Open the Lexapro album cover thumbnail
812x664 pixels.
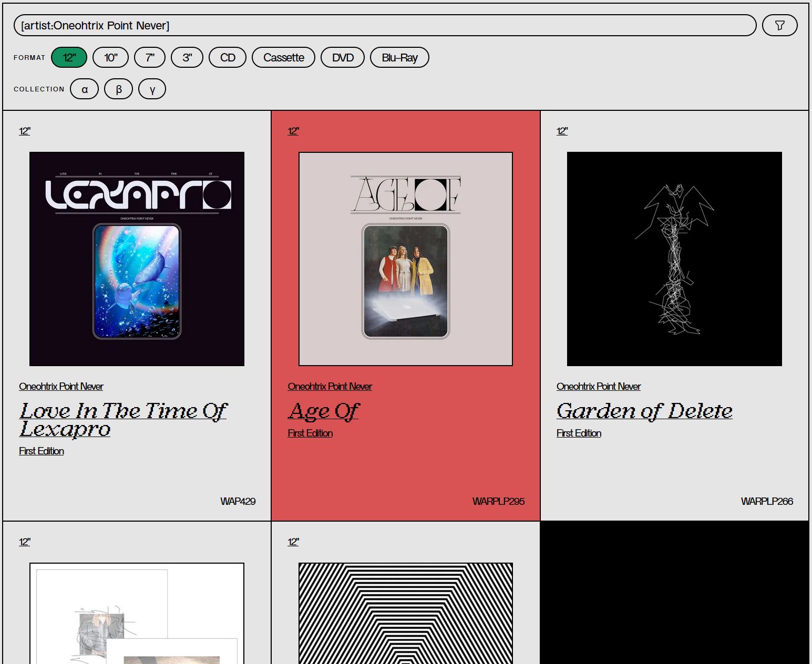[137, 259]
